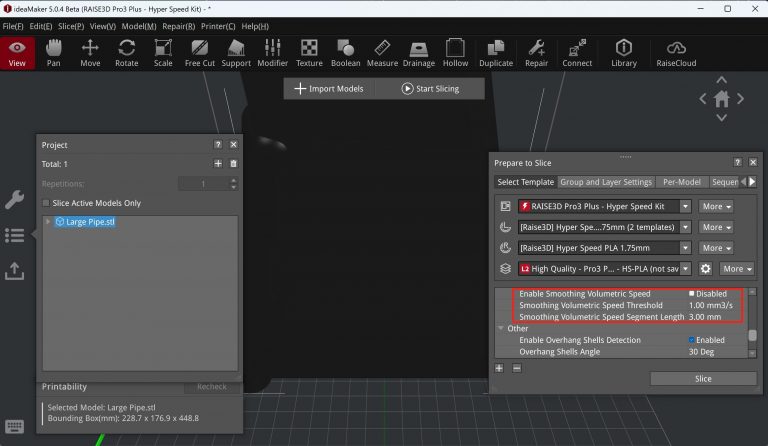Select Large Pipe.stl in project list
Viewport: 768px width, 446px height.
tap(85, 221)
